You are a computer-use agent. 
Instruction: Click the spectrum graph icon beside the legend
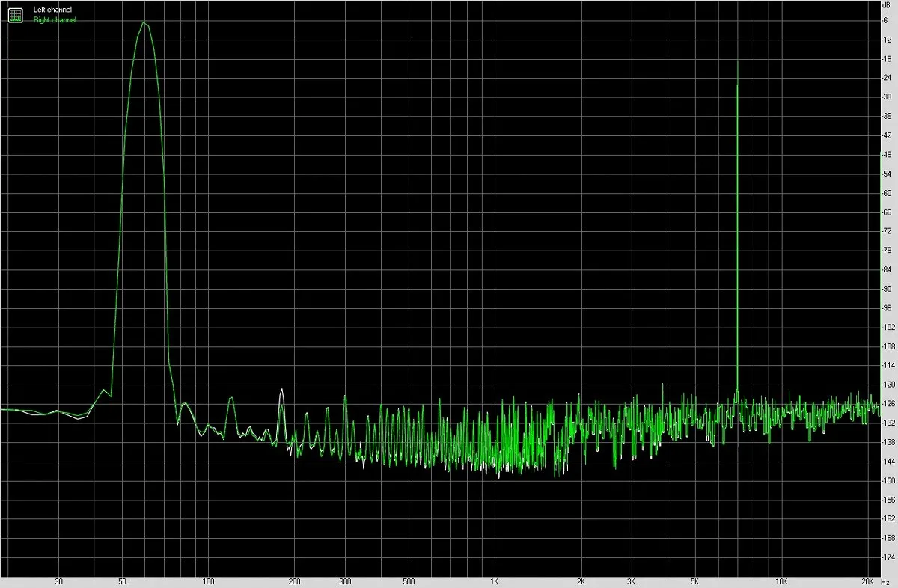(x=16, y=15)
